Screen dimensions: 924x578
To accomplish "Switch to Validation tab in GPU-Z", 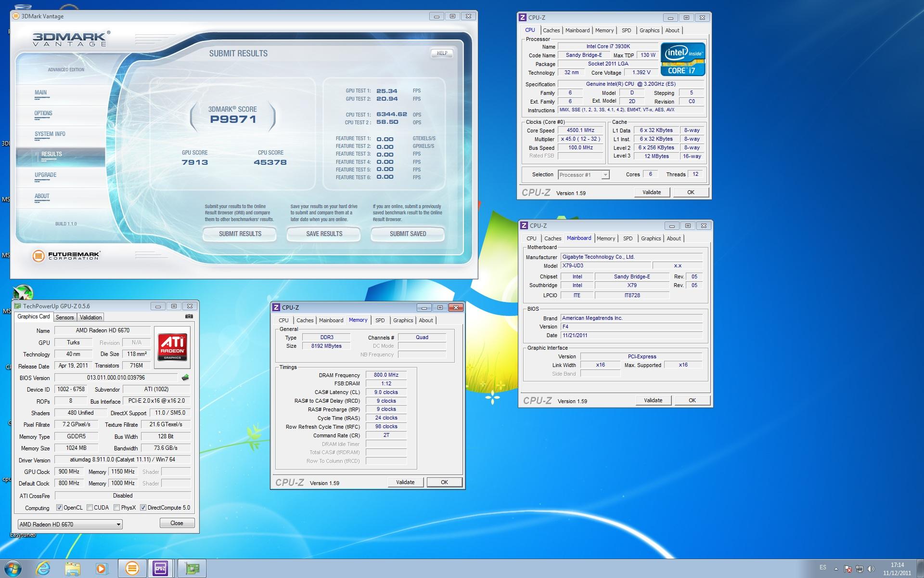I will pos(90,317).
